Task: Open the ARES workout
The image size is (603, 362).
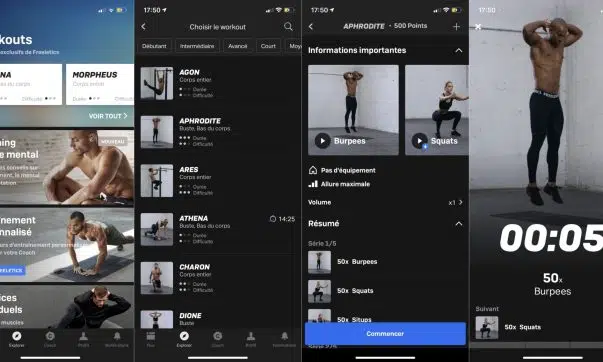Action: click(218, 181)
